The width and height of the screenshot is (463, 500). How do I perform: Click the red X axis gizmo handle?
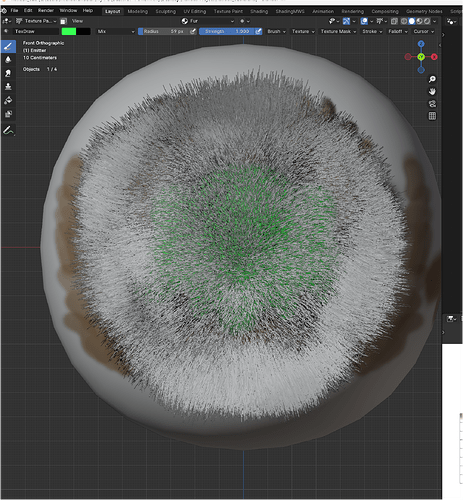pyautogui.click(x=434, y=57)
